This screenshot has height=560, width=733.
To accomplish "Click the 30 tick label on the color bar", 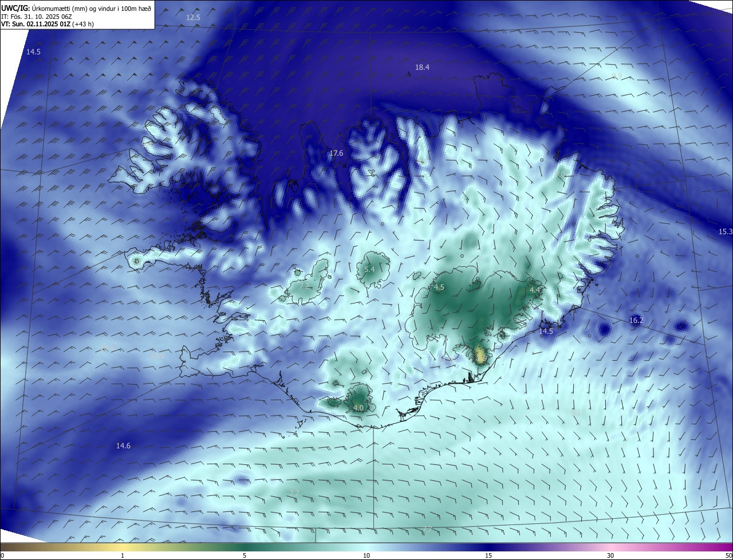I will tap(610, 556).
